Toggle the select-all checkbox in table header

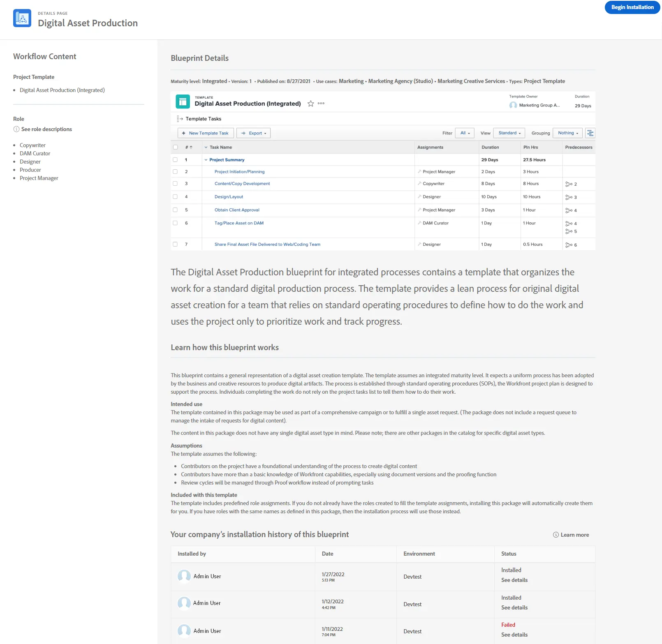coord(175,147)
